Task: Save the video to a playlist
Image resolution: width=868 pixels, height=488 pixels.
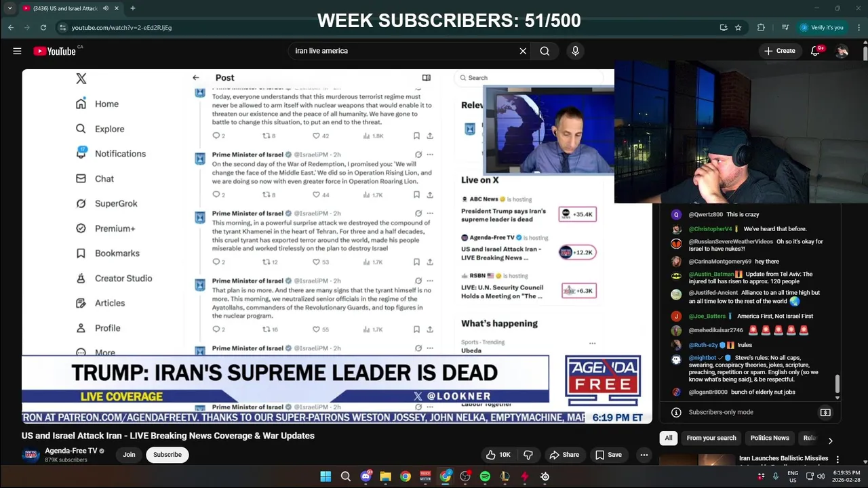Action: pyautogui.click(x=608, y=455)
